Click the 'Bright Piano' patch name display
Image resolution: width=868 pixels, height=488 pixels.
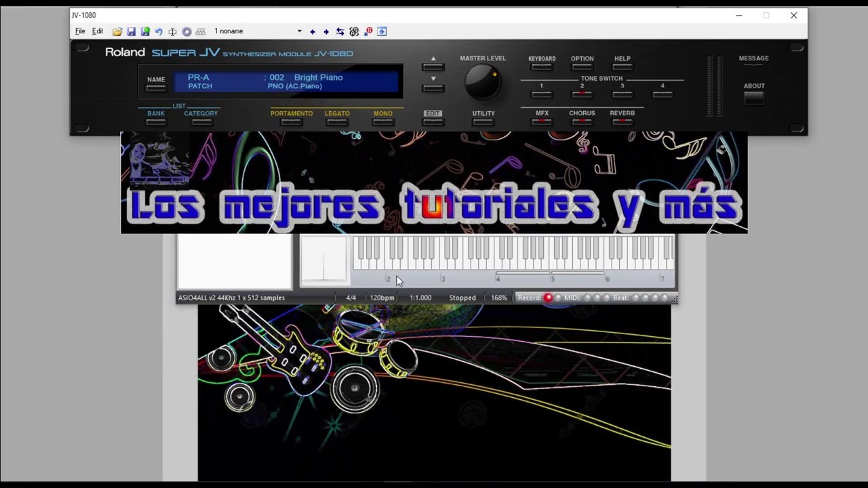[319, 77]
